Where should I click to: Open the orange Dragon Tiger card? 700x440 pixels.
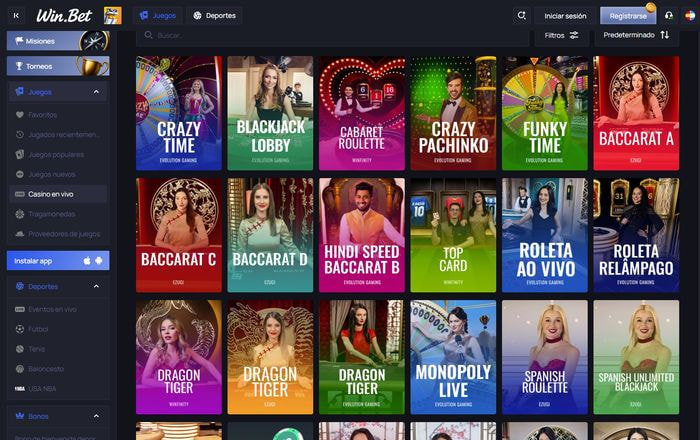(270, 357)
